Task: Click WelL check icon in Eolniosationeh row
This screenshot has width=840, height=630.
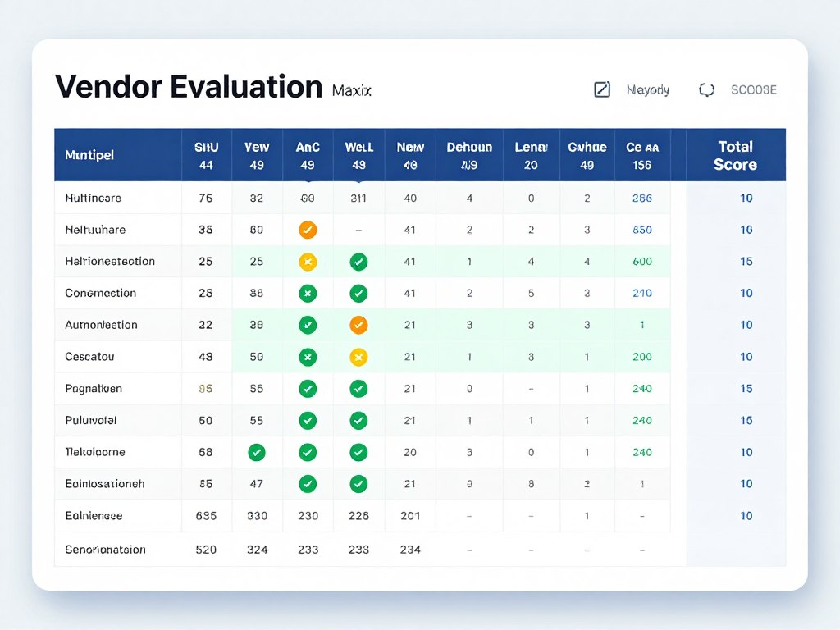Action: click(358, 484)
